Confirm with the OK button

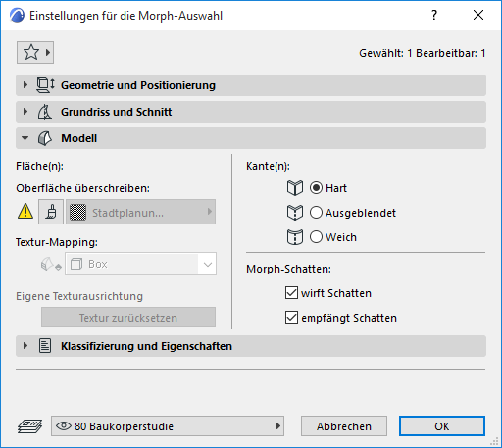442,426
